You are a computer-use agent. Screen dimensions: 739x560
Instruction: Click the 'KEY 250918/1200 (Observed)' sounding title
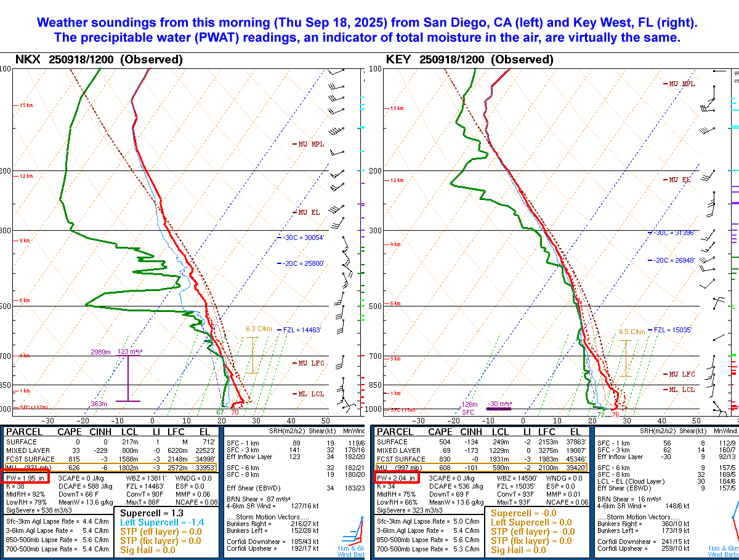(469, 60)
